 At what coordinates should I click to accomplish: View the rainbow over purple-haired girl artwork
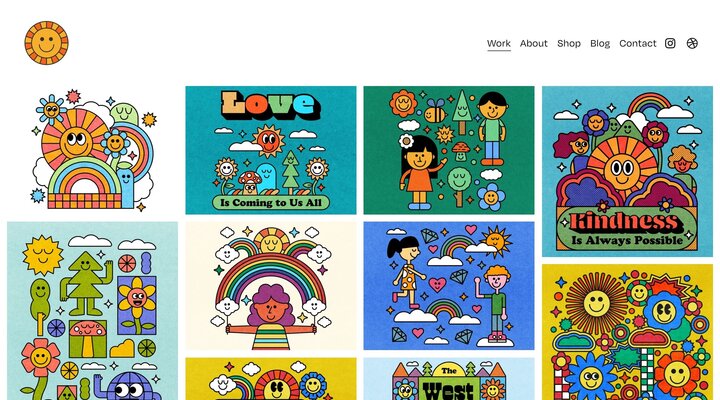click(271, 286)
